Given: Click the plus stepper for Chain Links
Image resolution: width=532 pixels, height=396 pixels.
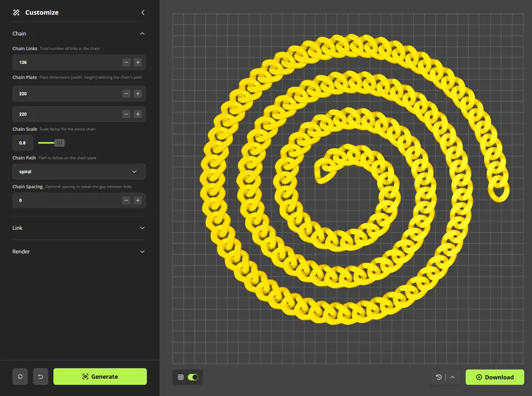Looking at the screenshot, I should coord(138,62).
